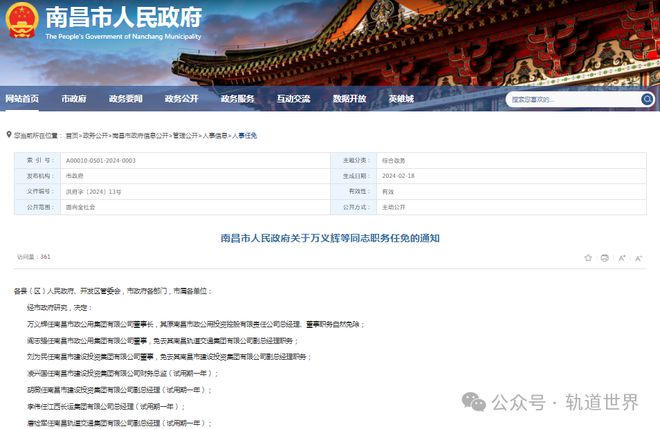Screen dimensions: 660x429
Task: Focus the site search input field
Action: pyautogui.click(x=574, y=99)
